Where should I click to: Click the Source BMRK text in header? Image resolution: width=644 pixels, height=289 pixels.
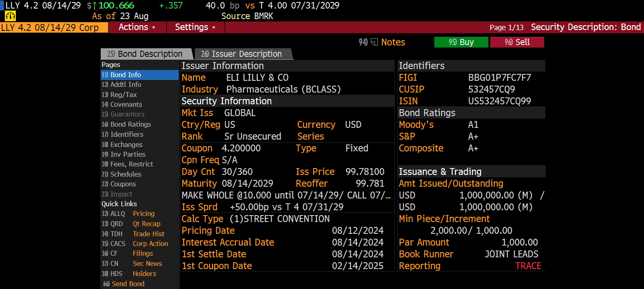pyautogui.click(x=247, y=16)
